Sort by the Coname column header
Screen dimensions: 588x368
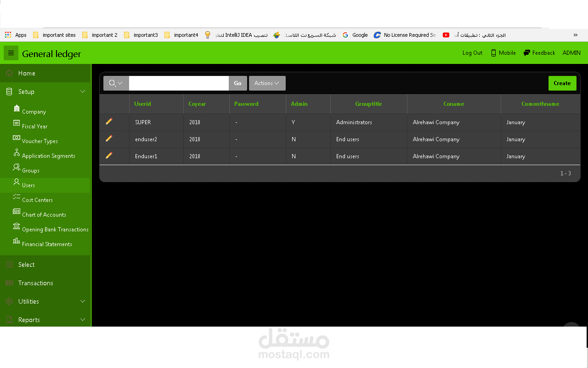pos(454,104)
